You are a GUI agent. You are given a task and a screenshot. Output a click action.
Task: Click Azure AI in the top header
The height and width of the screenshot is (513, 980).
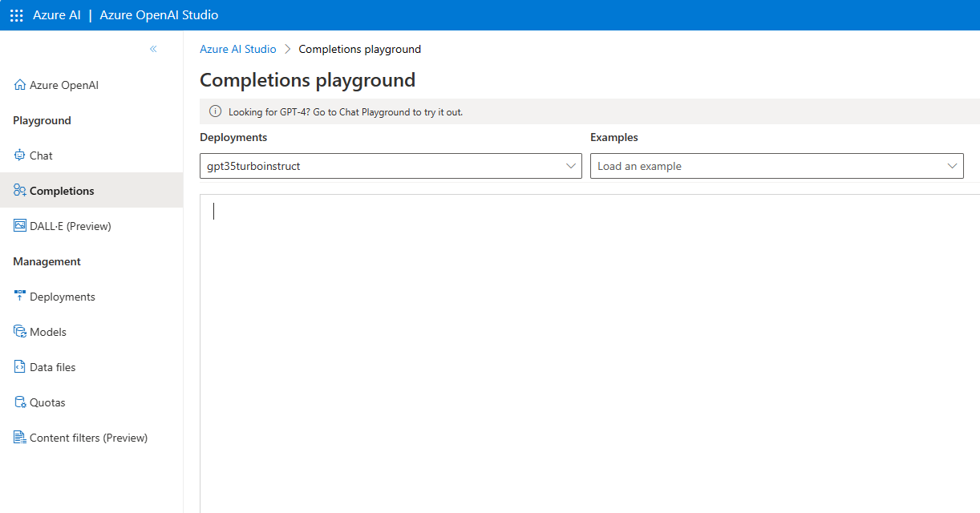[57, 15]
